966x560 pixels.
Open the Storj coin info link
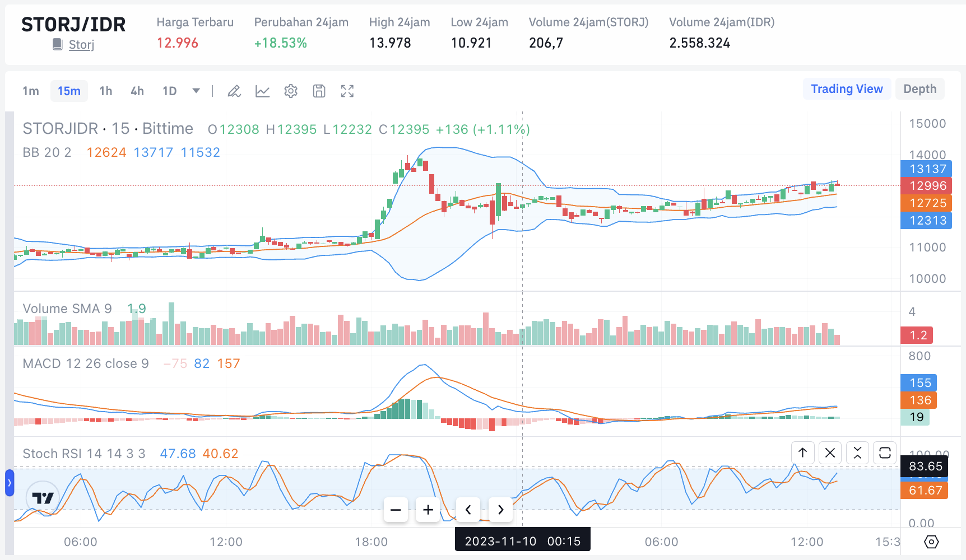point(81,45)
